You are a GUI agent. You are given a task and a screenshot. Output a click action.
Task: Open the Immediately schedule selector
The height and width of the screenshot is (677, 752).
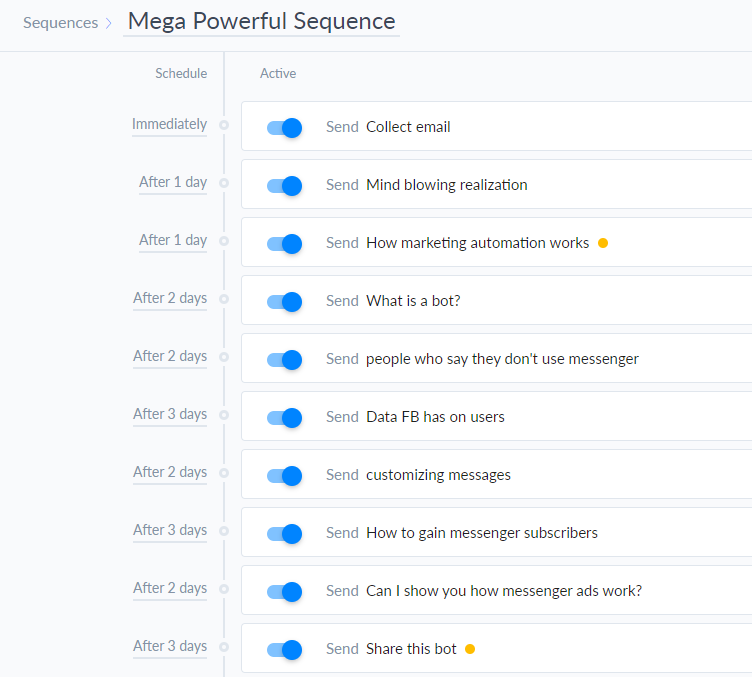(169, 125)
